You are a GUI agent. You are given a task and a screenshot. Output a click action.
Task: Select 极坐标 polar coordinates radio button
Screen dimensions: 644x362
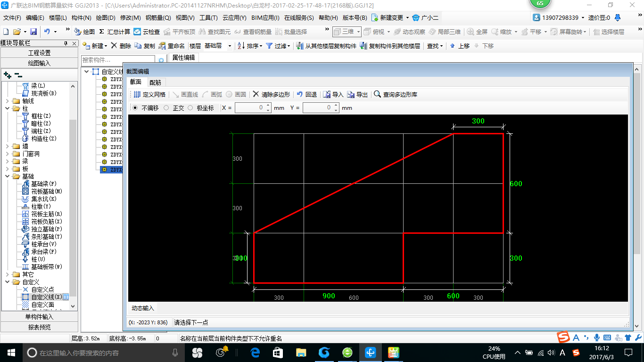coord(190,108)
